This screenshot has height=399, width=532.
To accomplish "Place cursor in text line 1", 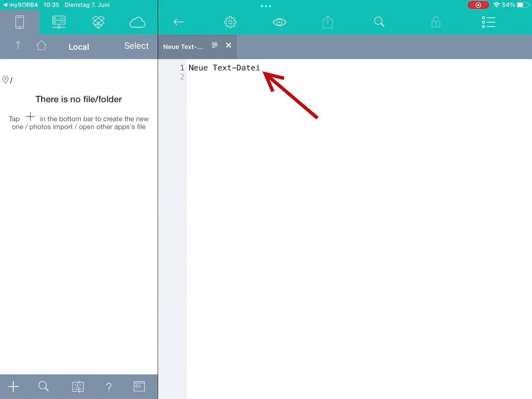I will (x=224, y=68).
